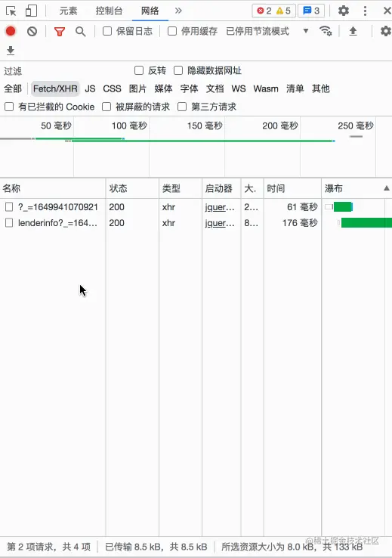The width and height of the screenshot is (392, 558).
Task: Sort by the 状态 column header
Action: pyautogui.click(x=132, y=188)
